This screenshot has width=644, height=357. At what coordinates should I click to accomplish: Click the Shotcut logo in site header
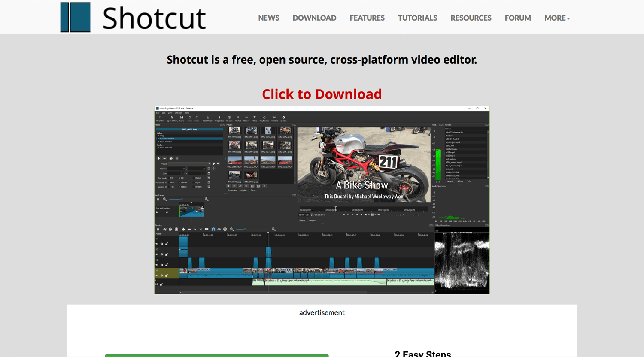coord(133,17)
